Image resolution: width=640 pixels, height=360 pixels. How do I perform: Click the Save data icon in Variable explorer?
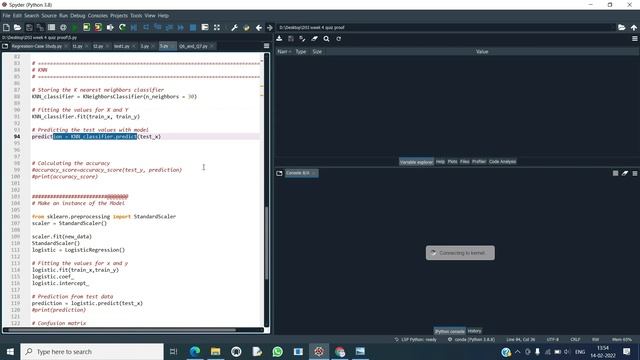pyautogui.click(x=291, y=39)
